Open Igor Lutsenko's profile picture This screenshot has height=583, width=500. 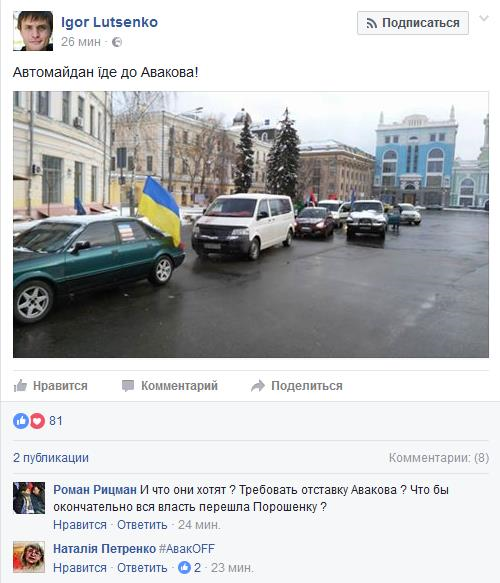coord(33,31)
